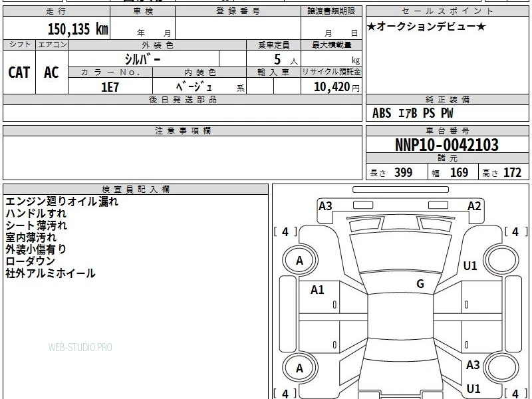Image resolution: width=532 pixels, height=399 pixels.
Task: Click the リサイクル預託金 header
Action: pos(331,72)
